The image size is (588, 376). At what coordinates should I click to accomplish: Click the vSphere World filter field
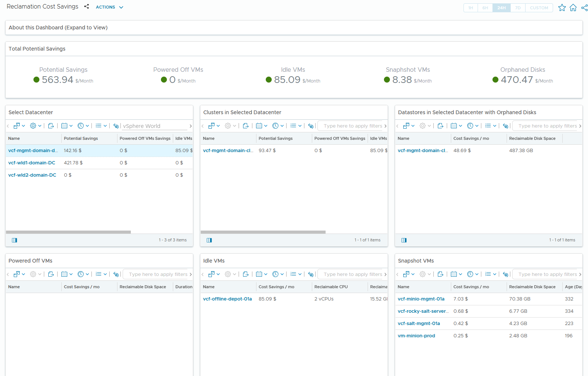(x=155, y=126)
